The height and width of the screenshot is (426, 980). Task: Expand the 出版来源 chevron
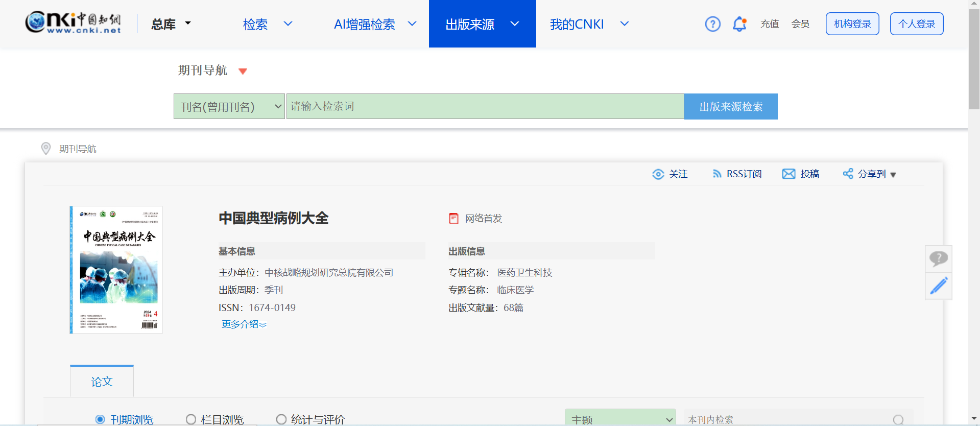(515, 23)
